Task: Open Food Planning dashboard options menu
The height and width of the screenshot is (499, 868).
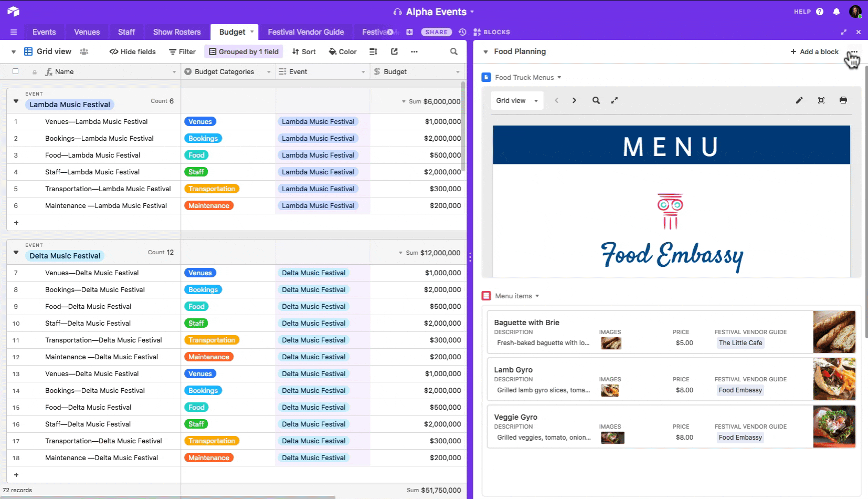Action: [x=854, y=51]
